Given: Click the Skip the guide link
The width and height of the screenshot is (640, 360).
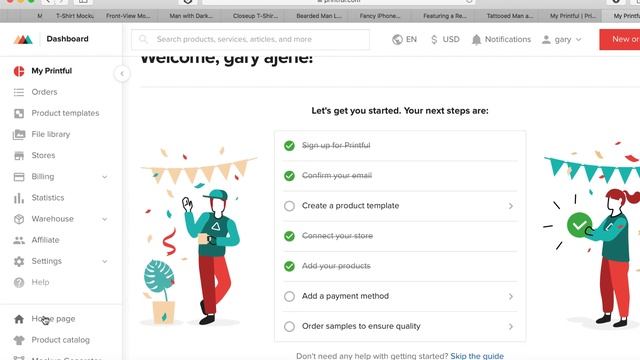Looking at the screenshot, I should [477, 356].
